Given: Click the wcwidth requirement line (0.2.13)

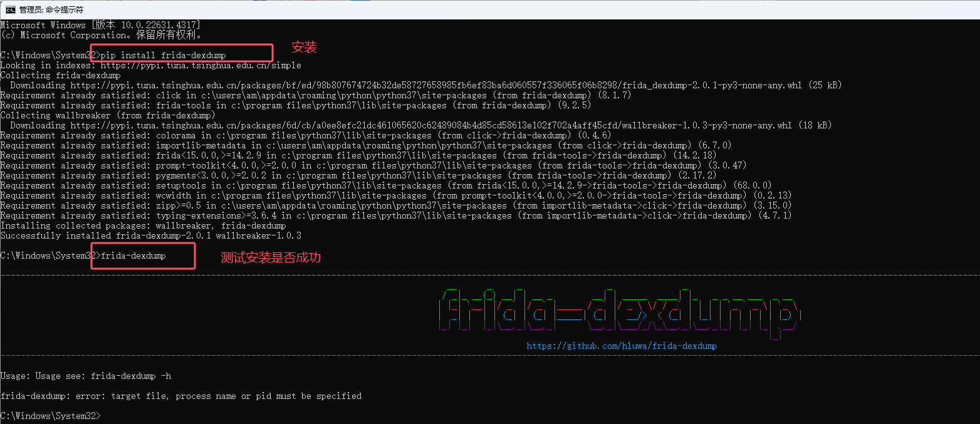Looking at the screenshot, I should [x=396, y=195].
